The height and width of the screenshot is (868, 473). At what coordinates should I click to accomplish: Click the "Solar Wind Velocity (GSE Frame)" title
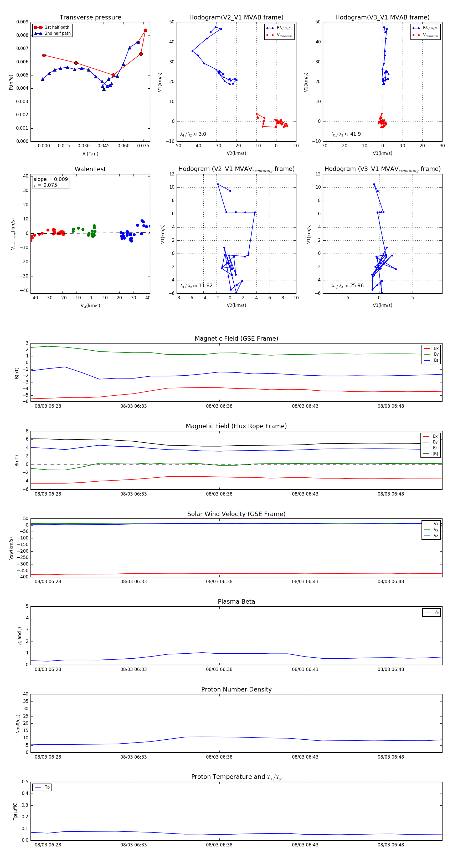tap(236, 514)
